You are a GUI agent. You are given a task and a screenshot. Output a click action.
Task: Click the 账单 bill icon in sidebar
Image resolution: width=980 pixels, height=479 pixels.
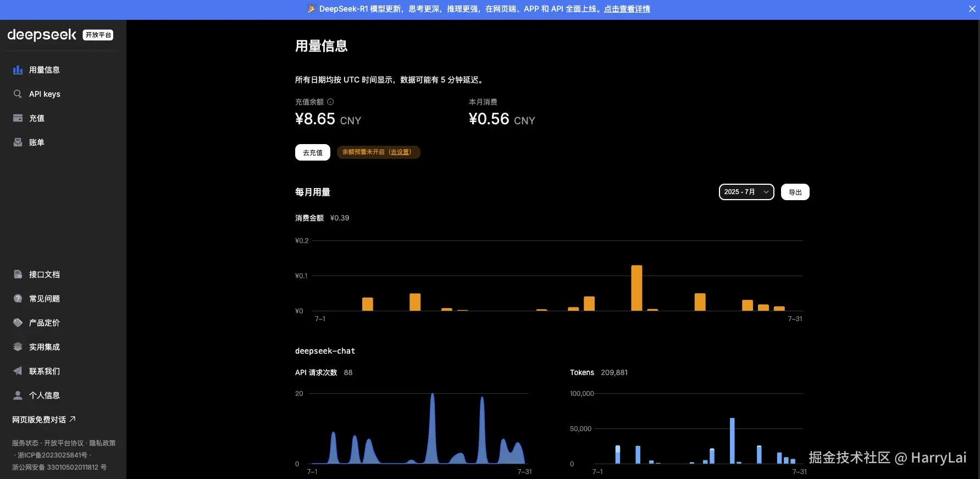coord(18,142)
